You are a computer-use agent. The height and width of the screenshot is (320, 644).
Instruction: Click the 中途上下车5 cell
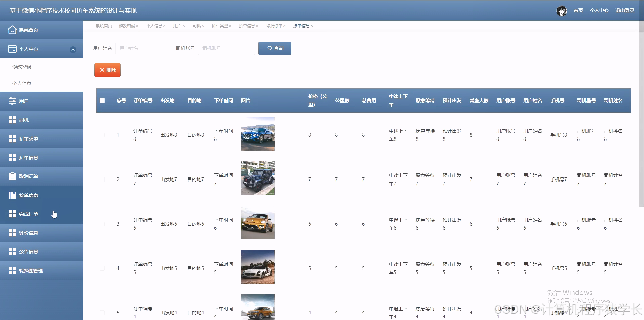(398, 268)
